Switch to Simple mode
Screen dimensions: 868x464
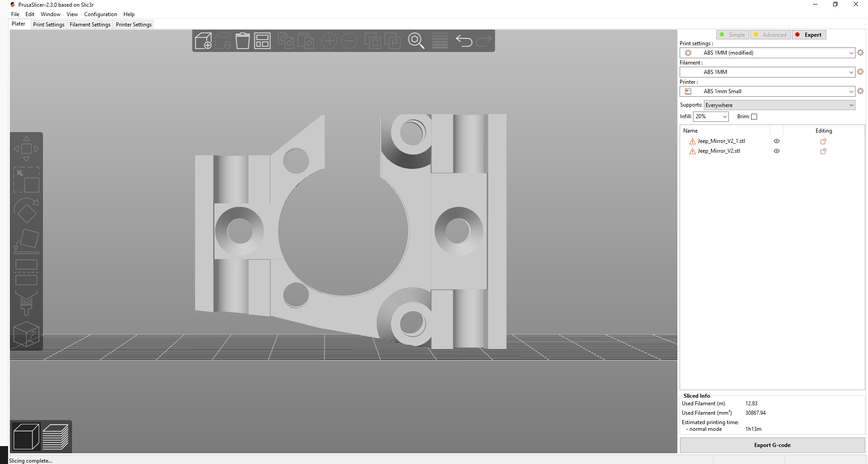(732, 35)
